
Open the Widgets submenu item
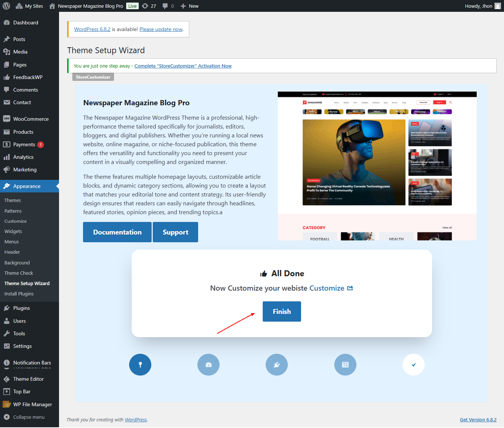[13, 231]
